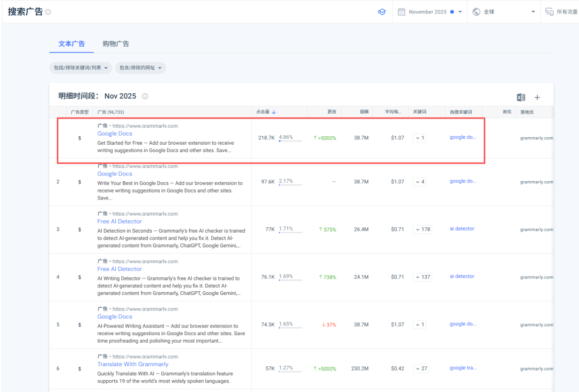Click the dollar icon in the 218.7K row
579x392 pixels.
click(x=79, y=138)
